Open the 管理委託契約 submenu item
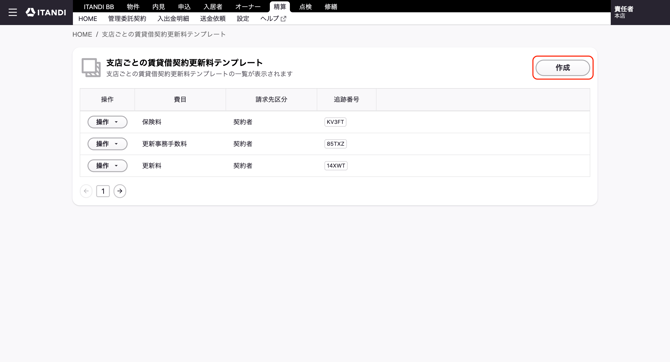Screen dimensions: 670x362 tap(127, 19)
